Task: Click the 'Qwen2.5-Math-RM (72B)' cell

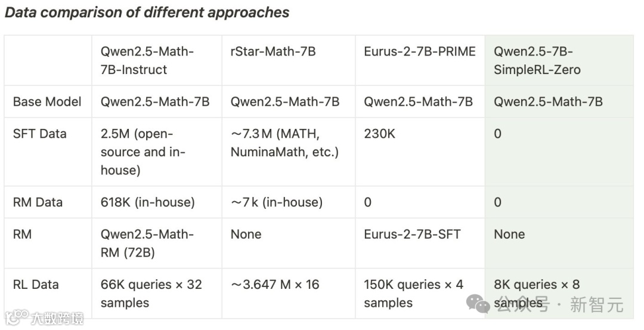Action: pos(147,243)
